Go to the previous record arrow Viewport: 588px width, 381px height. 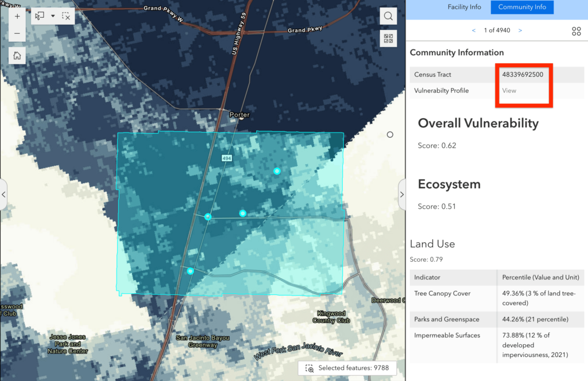coord(473,30)
